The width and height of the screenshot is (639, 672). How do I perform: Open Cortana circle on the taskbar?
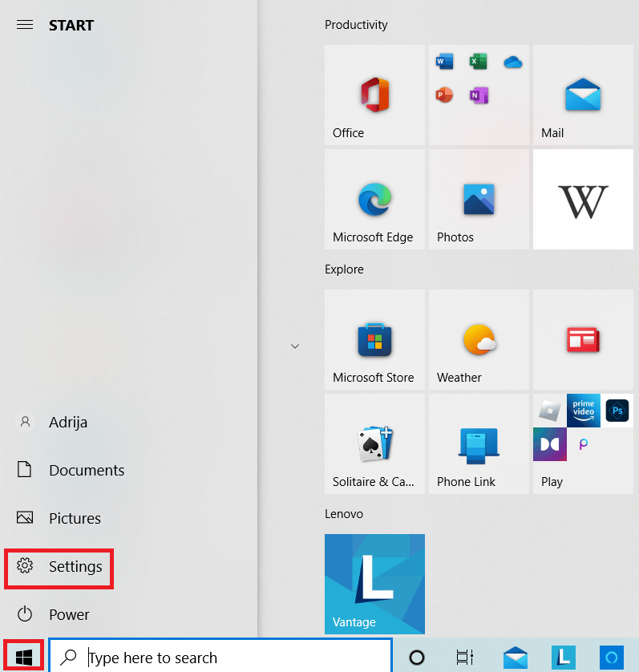(x=417, y=657)
